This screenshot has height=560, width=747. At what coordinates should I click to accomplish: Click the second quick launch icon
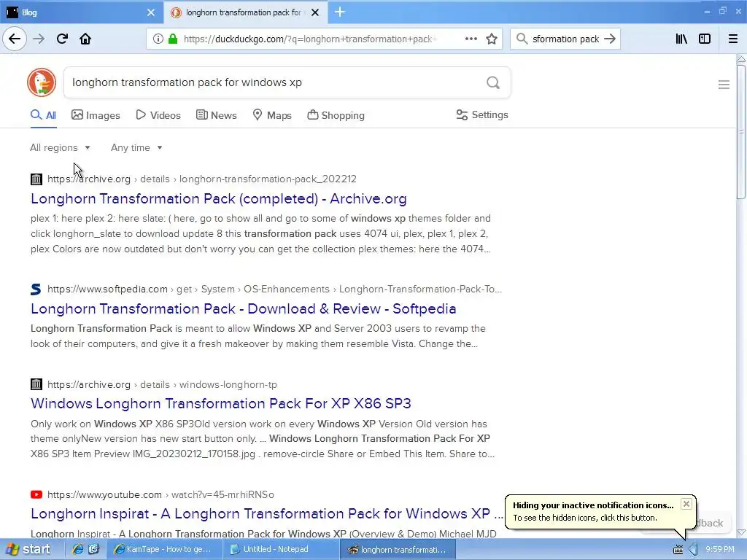[94, 550]
